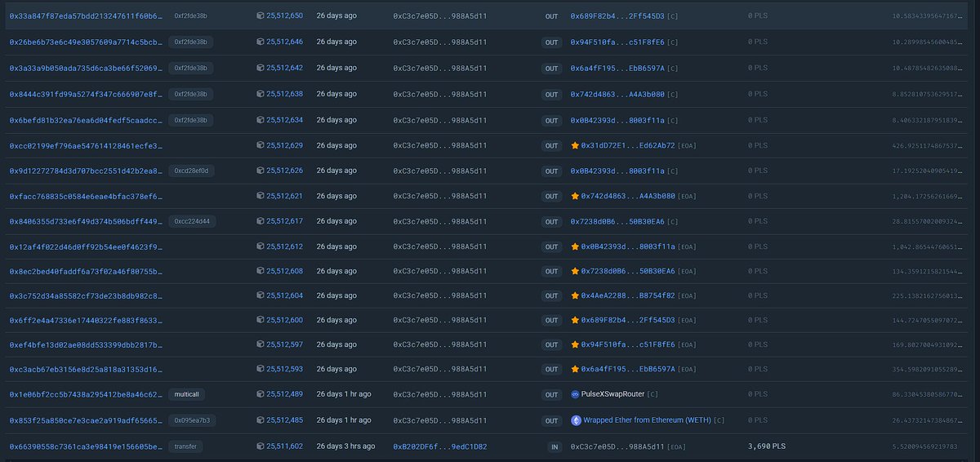Open recipient 0x7238d0B6...50B30EA6 in block 25,512,617 row
Screen dimensions: 980x462
(617, 221)
